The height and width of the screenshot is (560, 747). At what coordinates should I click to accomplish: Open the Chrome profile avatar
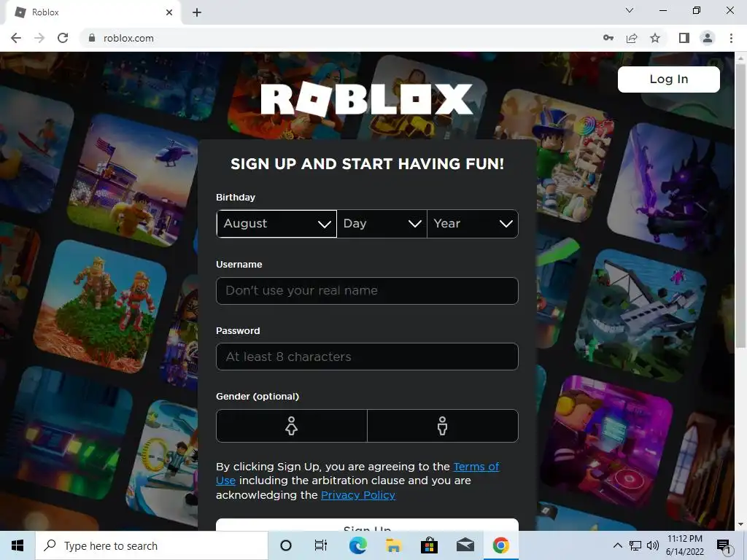click(x=708, y=38)
